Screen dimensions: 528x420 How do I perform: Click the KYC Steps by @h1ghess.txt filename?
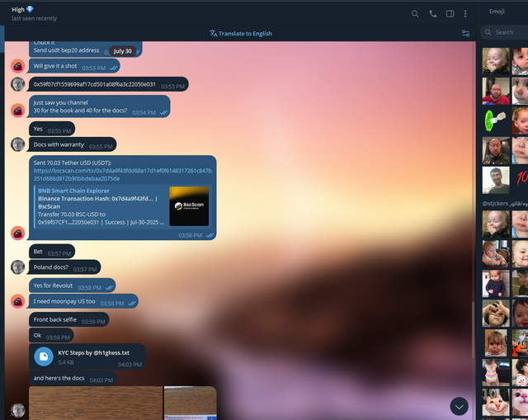[93, 352]
